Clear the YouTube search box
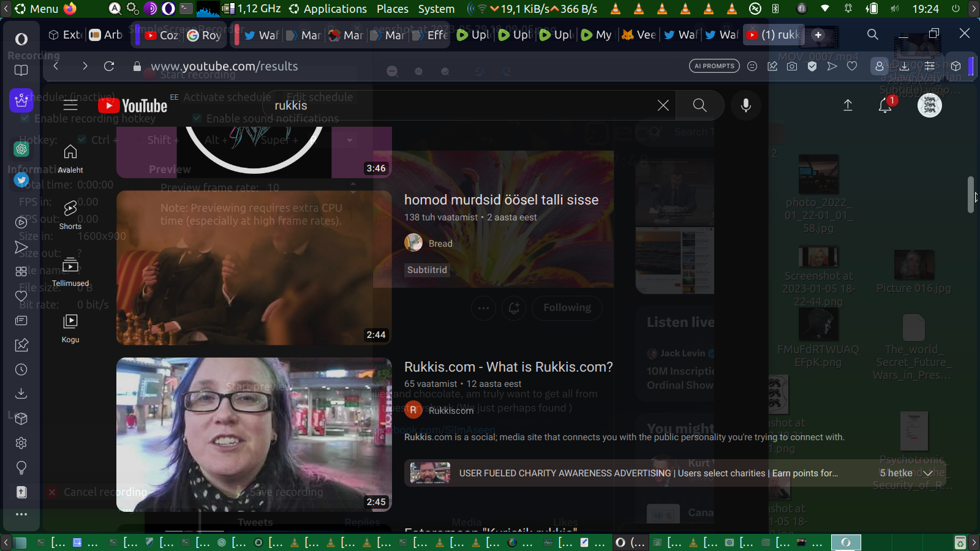This screenshot has height=551, width=980. (663, 105)
